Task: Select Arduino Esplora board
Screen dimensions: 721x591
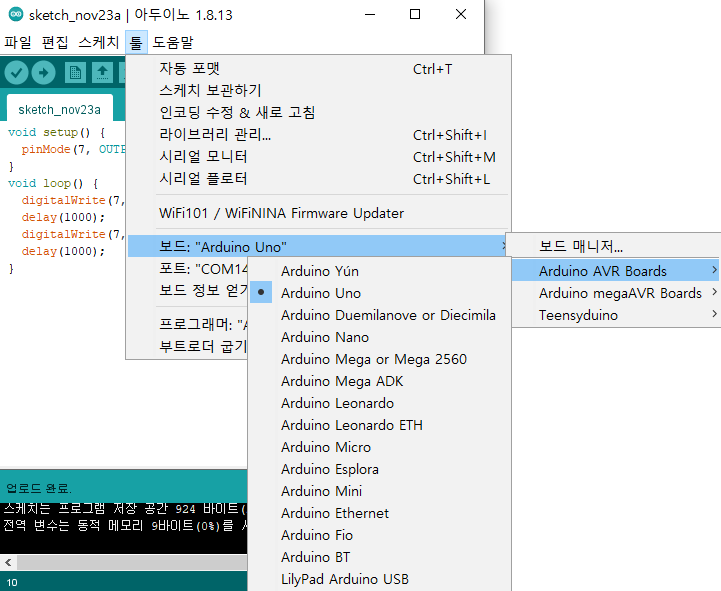Action: pyautogui.click(x=379, y=469)
